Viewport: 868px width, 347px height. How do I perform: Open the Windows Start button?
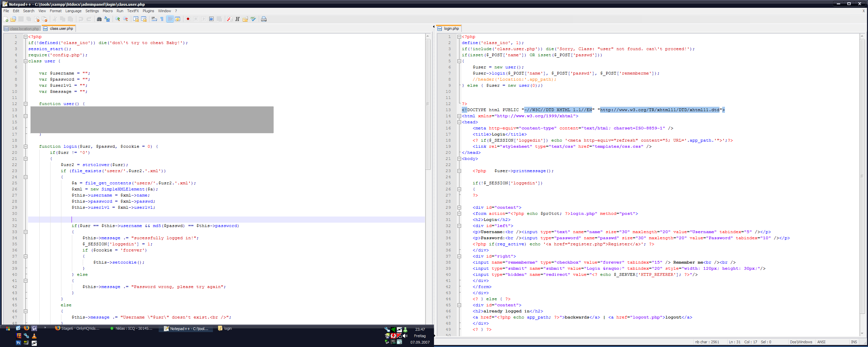point(8,328)
